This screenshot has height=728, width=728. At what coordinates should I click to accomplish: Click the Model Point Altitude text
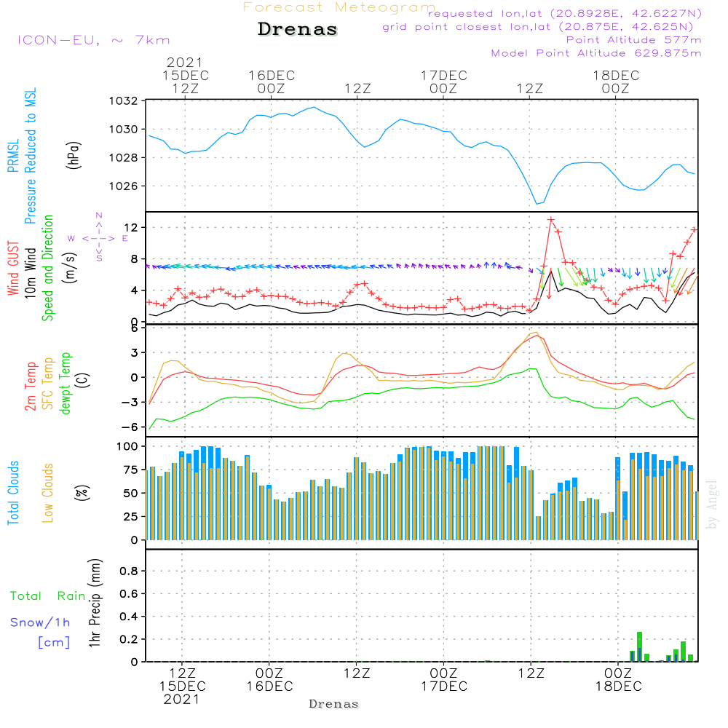click(596, 53)
